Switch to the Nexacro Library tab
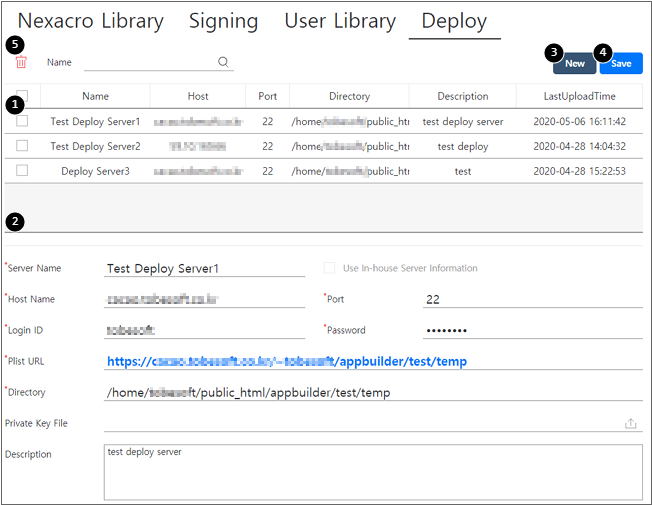The height and width of the screenshot is (505, 652). click(91, 21)
